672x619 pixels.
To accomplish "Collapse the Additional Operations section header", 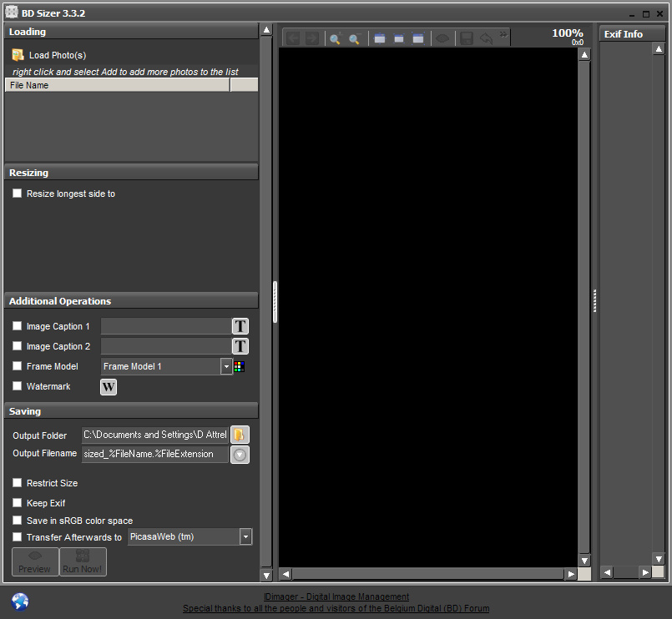I will [x=131, y=301].
